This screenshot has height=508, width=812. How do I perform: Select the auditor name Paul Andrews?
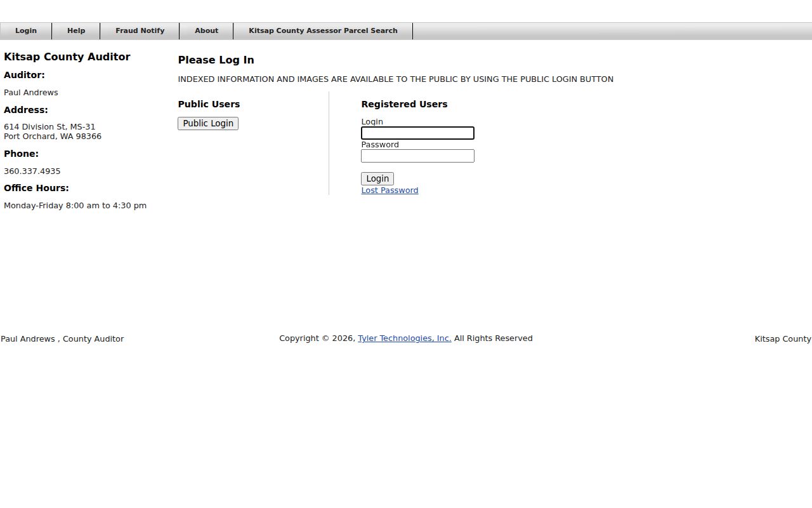click(31, 93)
